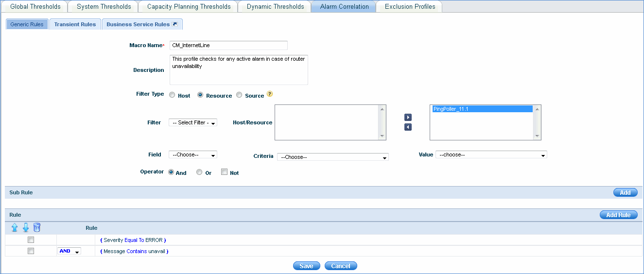Select PingPoller_11.1 in the selected list
The height and width of the screenshot is (274, 644).
481,109
